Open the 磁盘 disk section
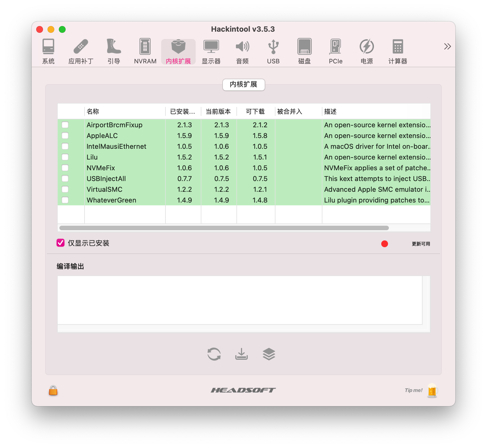Viewport: 487px width, 448px height. tap(305, 51)
